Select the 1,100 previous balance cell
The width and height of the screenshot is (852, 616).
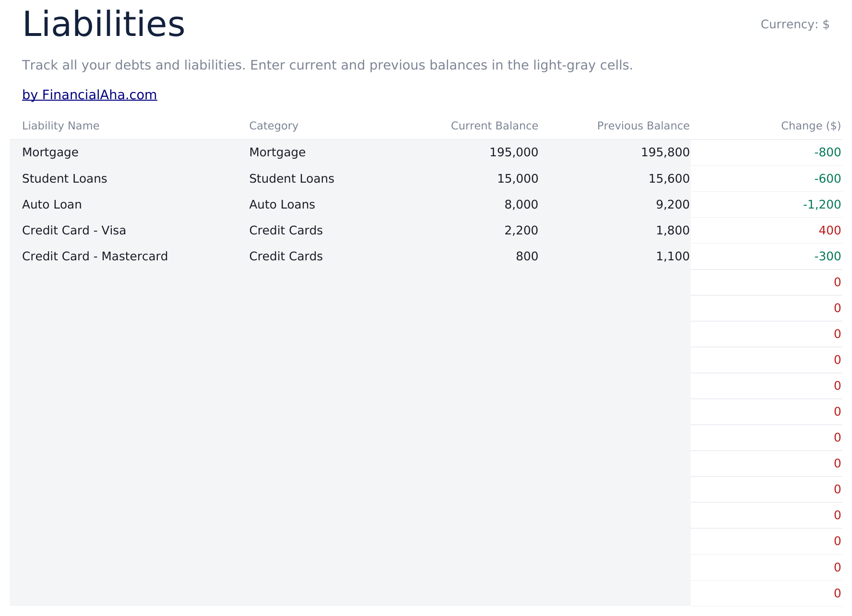point(615,256)
